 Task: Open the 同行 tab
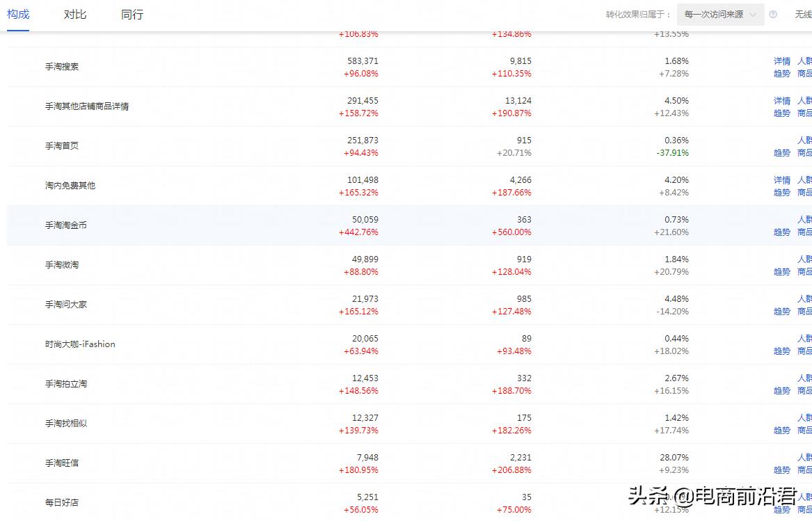(x=132, y=14)
